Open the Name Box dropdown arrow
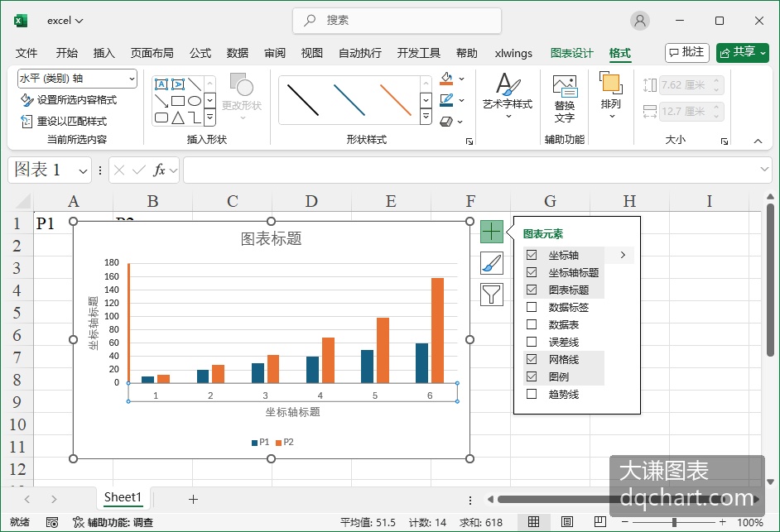780x532 pixels. pyautogui.click(x=83, y=170)
